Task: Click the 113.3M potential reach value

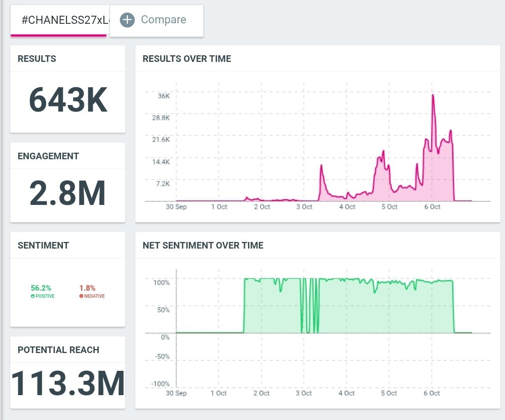Action: (67, 383)
